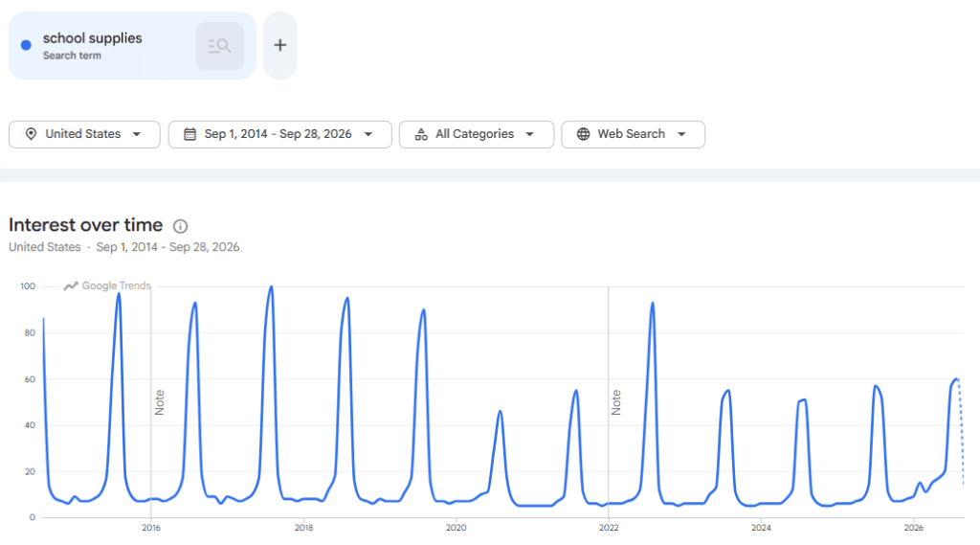Viewport: 980px width, 545px height.
Task: Click the 100 y-axis label
Action: [28, 286]
